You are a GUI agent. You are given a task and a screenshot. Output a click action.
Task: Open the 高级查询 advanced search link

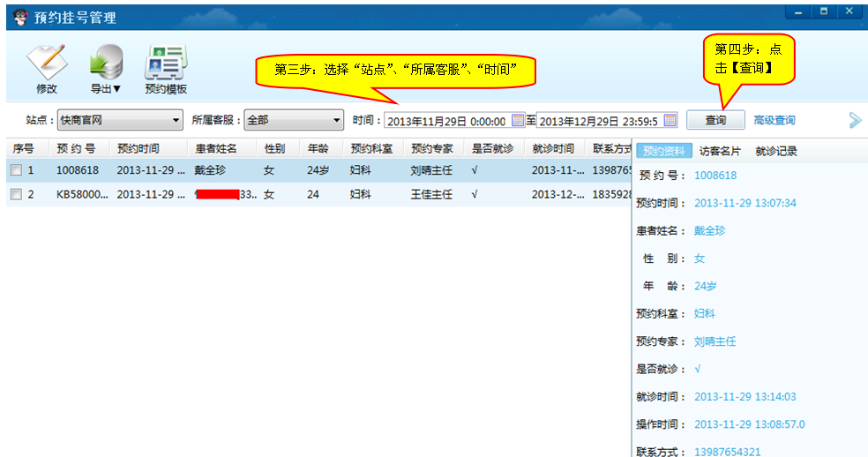(x=774, y=120)
